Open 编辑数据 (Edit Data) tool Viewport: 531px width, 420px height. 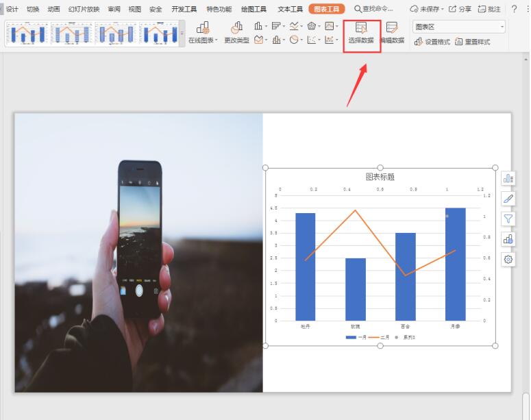click(392, 33)
